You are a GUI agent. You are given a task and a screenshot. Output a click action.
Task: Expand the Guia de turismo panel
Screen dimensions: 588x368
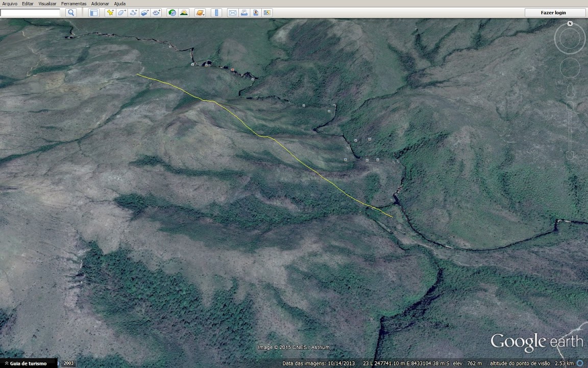pos(26,363)
